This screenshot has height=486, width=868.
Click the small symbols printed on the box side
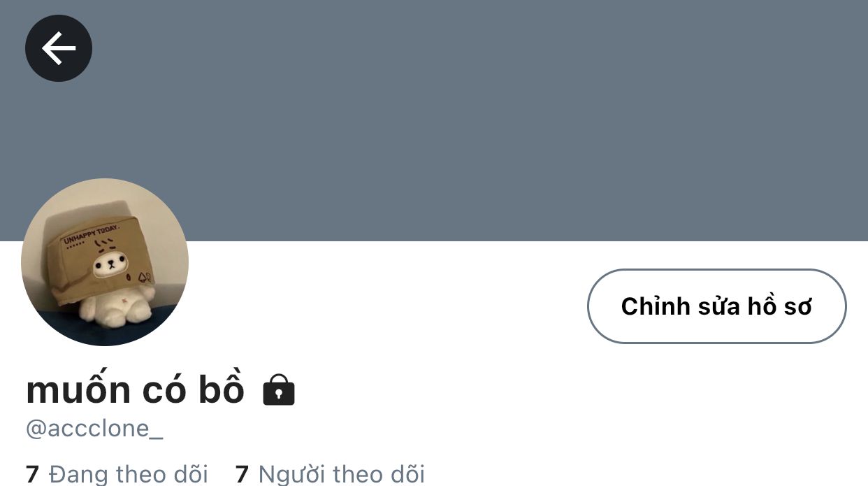click(x=145, y=277)
